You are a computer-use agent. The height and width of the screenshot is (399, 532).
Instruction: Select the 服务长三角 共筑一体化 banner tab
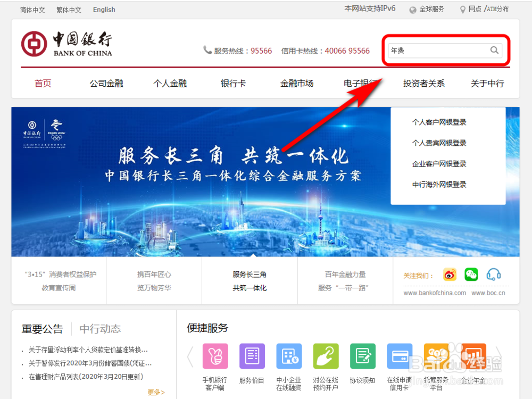point(250,281)
